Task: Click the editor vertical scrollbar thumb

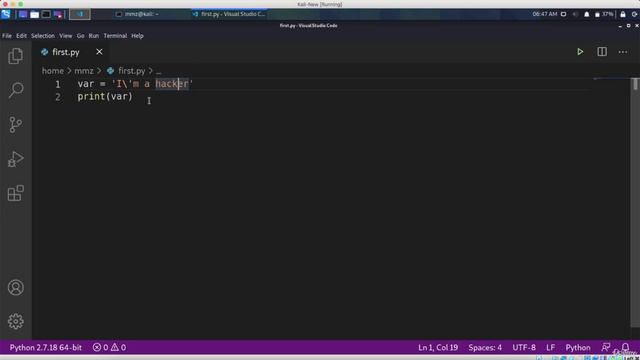Action: [x=635, y=84]
